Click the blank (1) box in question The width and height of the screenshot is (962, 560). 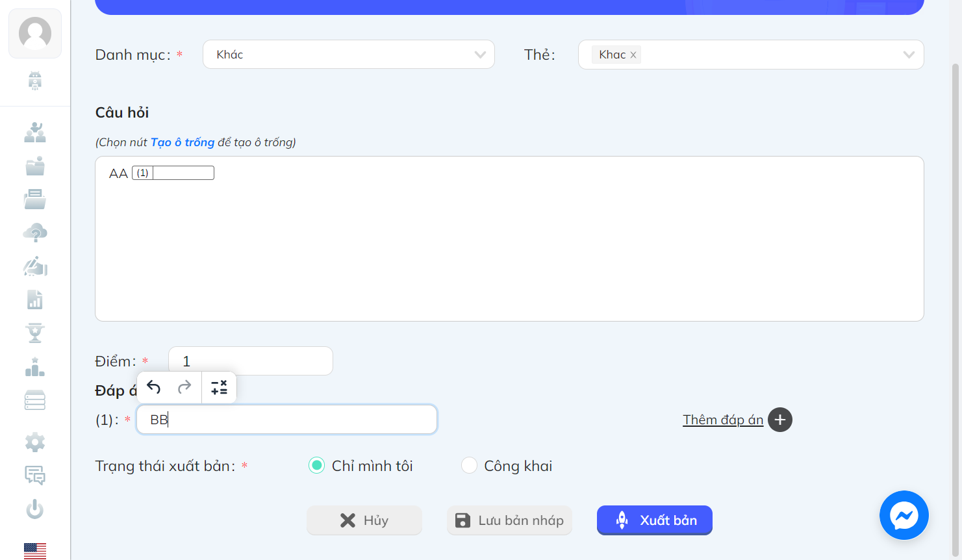click(173, 173)
